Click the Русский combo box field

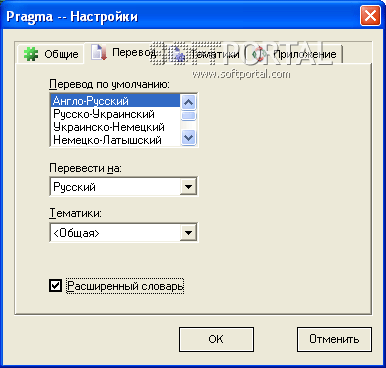[x=123, y=187]
